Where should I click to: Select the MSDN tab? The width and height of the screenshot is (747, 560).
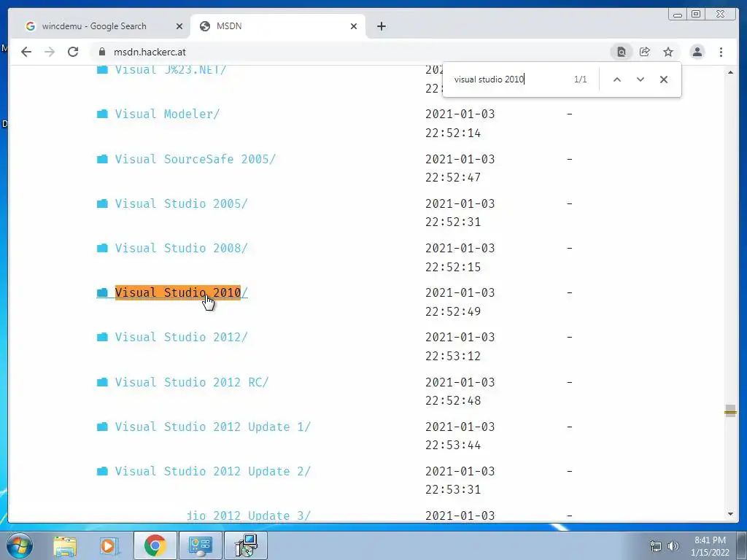pos(277,26)
